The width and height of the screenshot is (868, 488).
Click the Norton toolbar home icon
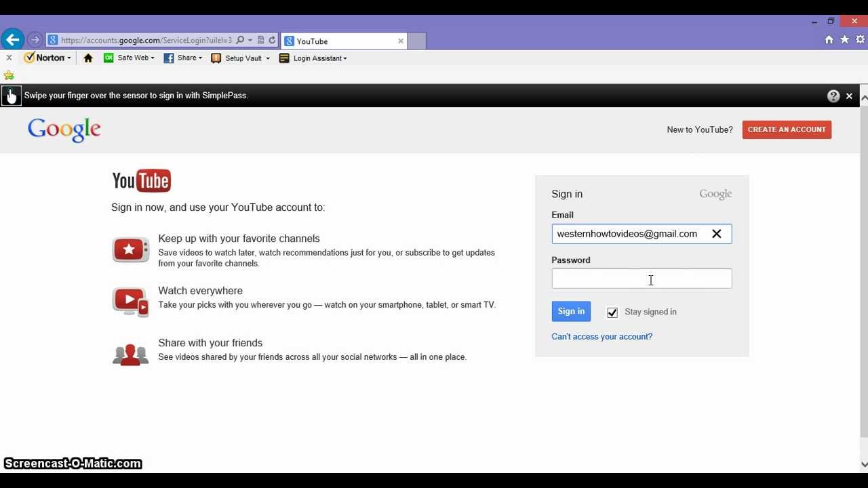coord(88,58)
